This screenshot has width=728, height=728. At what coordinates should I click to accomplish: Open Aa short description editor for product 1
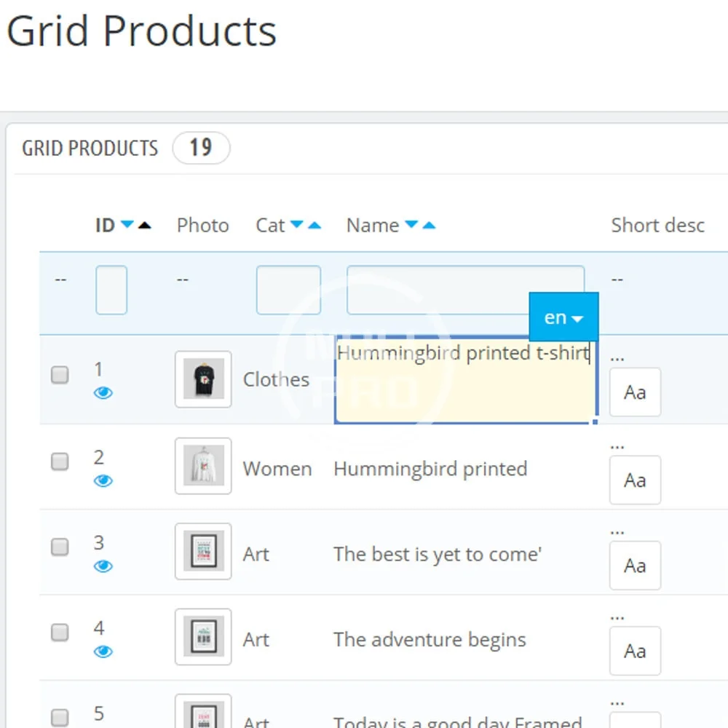[635, 392]
